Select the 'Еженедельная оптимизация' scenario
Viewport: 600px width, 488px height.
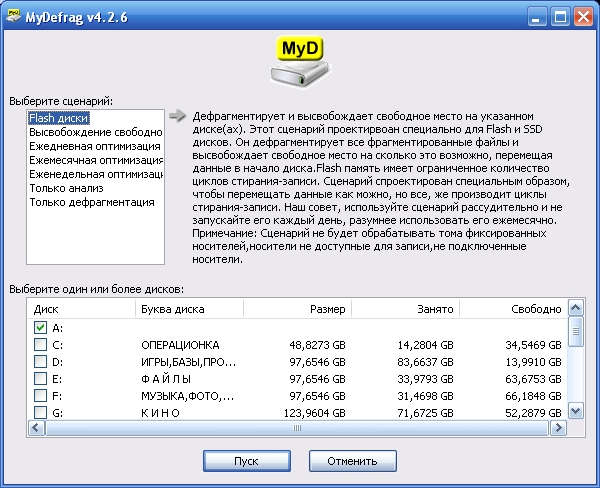coord(96,174)
